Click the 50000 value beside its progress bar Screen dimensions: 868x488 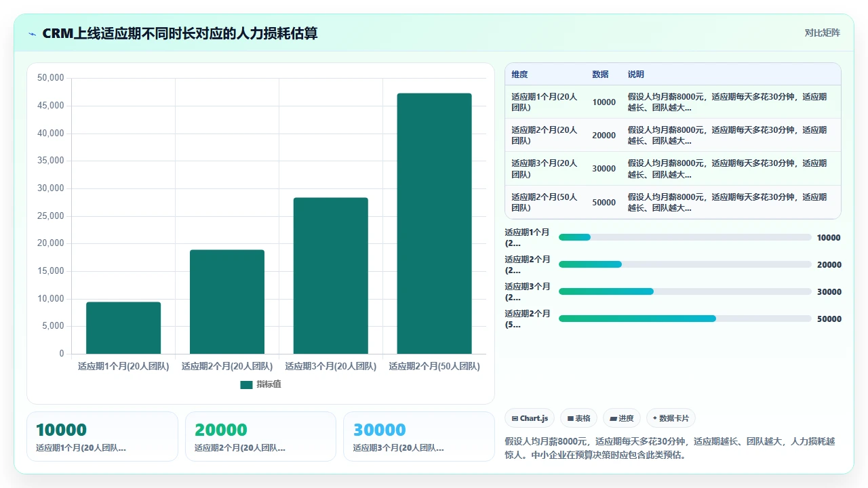829,319
